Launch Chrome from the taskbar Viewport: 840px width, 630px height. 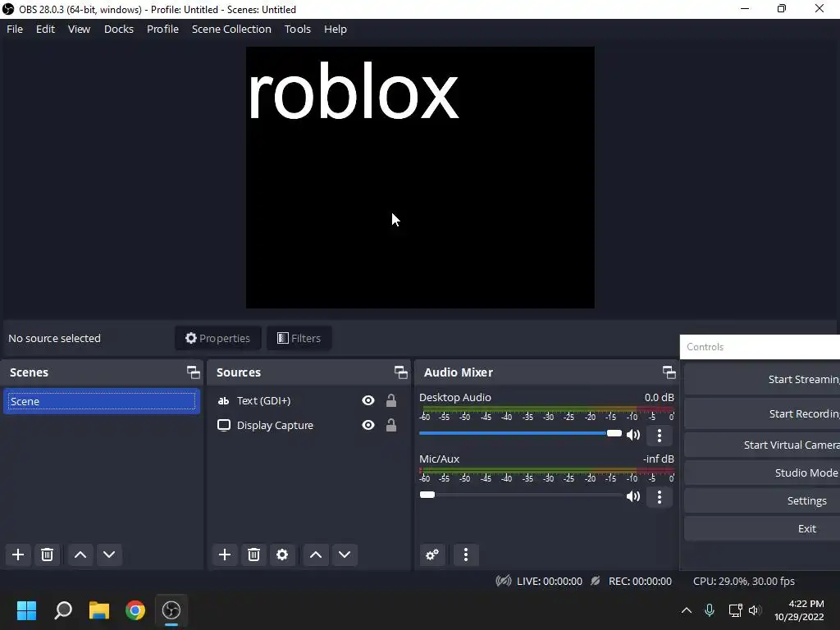point(135,610)
